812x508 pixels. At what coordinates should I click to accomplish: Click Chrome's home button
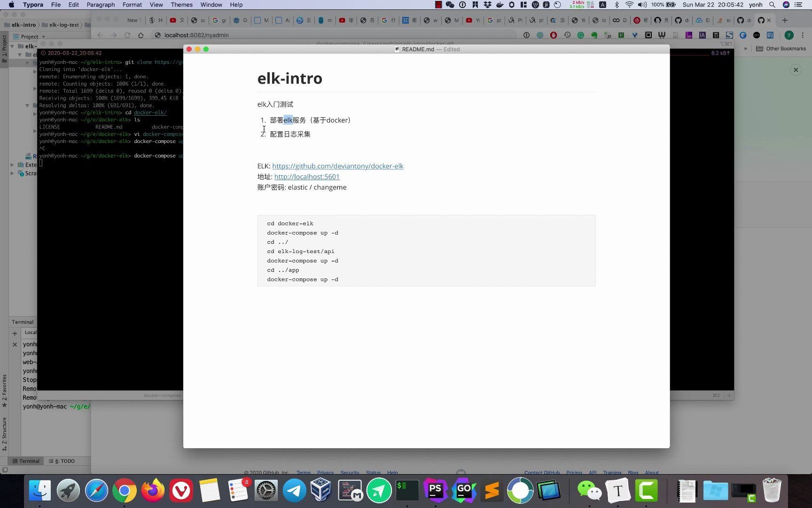pos(141,35)
